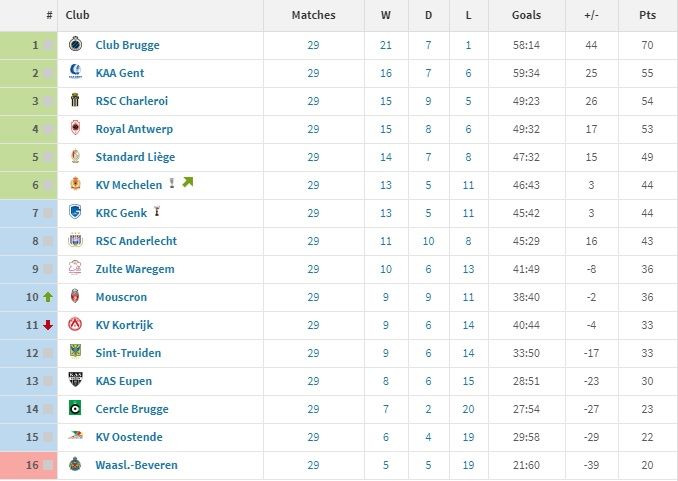Click the KRC Genk club badge

pos(75,212)
